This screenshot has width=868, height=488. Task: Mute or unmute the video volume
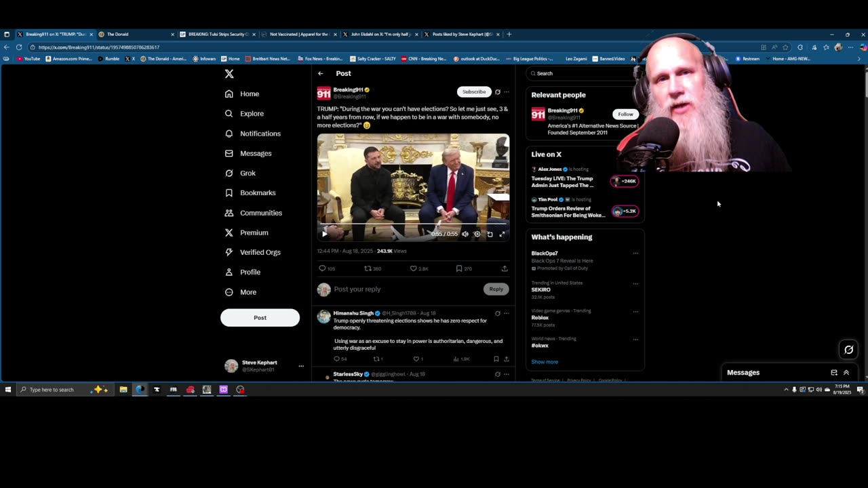click(465, 234)
